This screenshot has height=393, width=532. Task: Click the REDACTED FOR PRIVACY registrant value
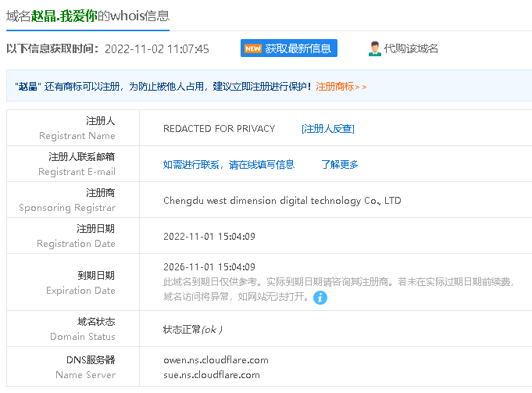219,128
